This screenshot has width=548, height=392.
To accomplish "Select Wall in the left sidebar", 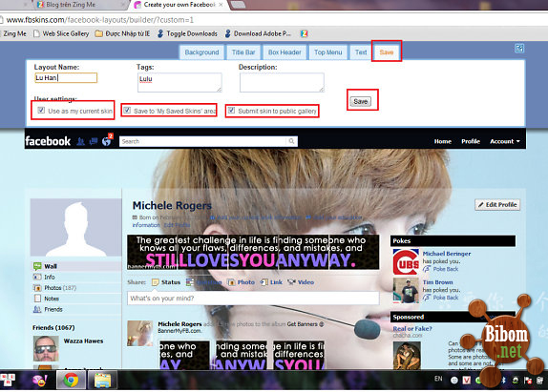I will coord(51,266).
